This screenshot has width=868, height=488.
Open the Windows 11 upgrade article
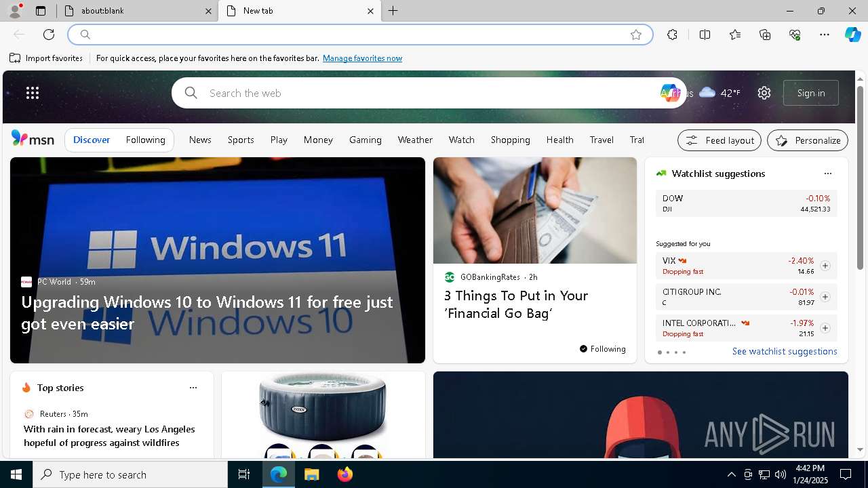click(217, 260)
